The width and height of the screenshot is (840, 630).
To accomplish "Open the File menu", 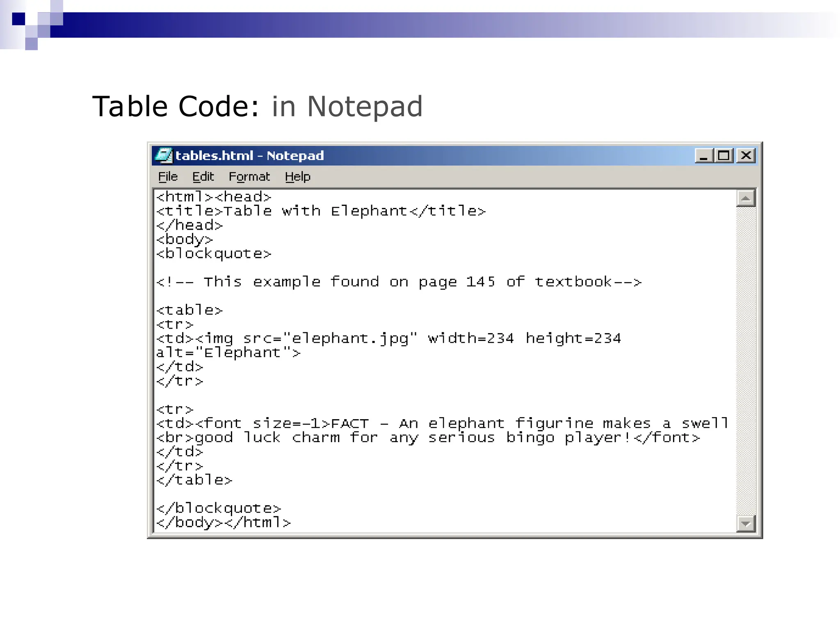I will coord(168,177).
